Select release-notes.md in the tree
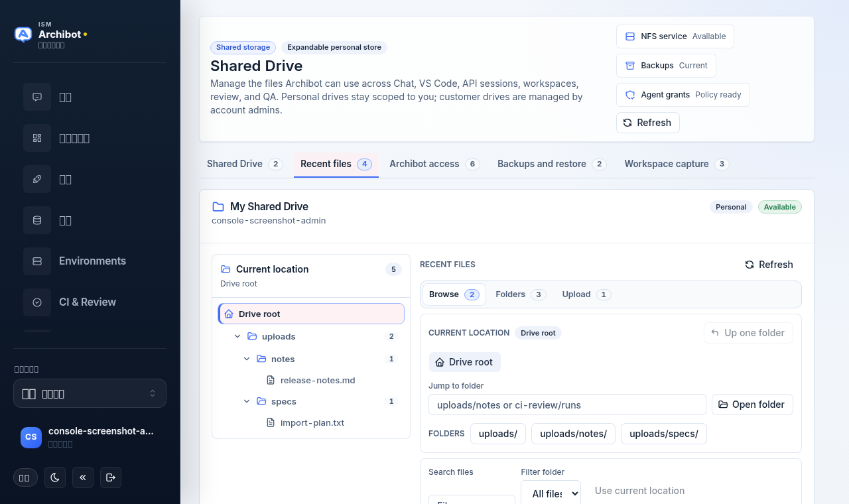The height and width of the screenshot is (504, 849). tap(318, 380)
